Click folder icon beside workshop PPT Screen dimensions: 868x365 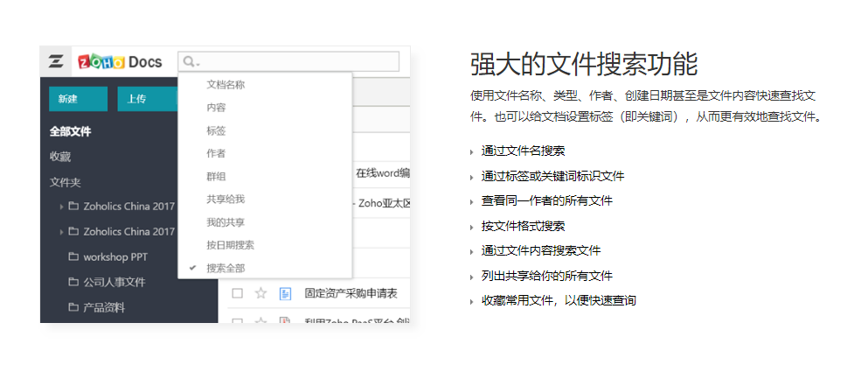(73, 256)
